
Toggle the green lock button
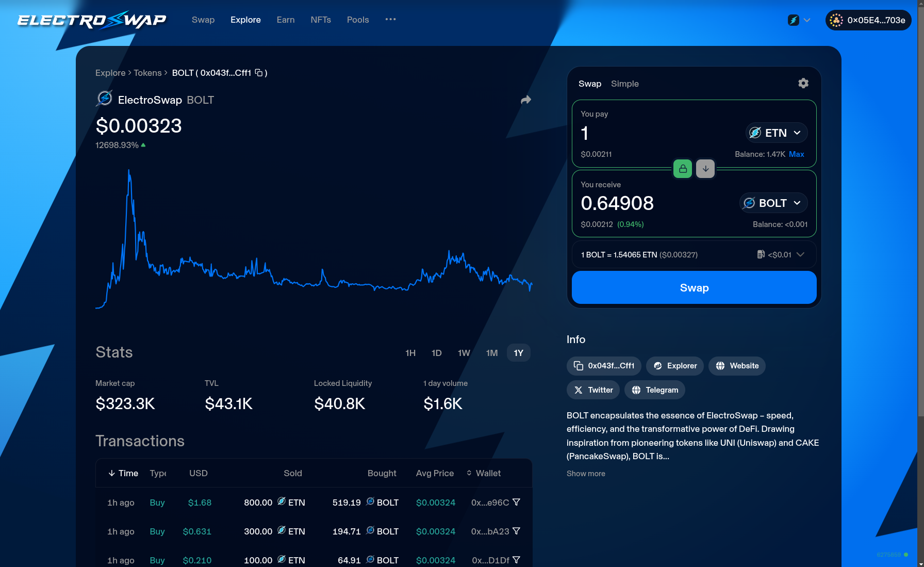683,169
